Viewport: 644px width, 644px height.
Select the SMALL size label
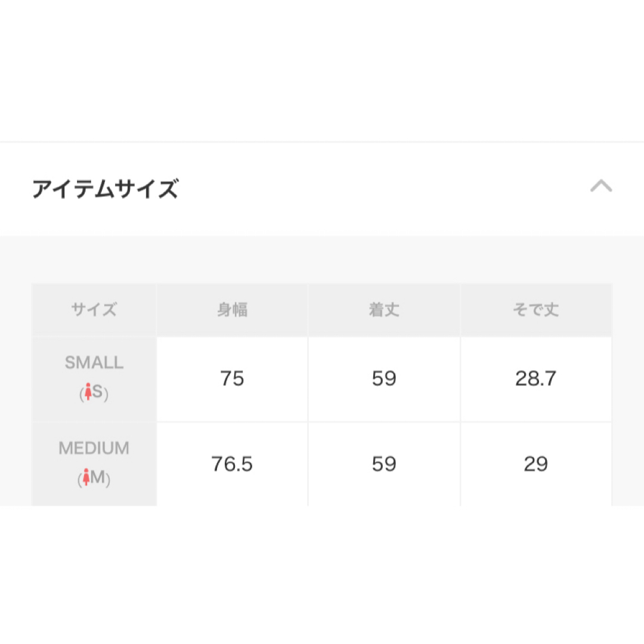pyautogui.click(x=94, y=363)
